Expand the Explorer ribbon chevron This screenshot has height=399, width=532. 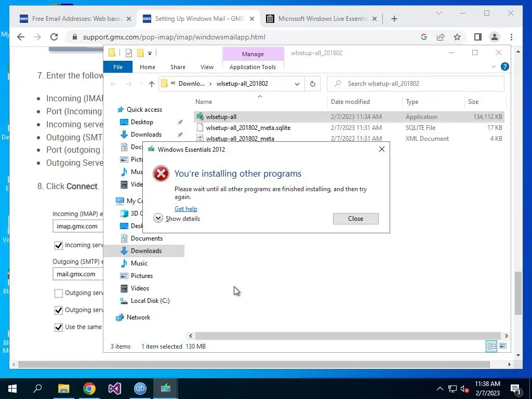click(x=494, y=67)
